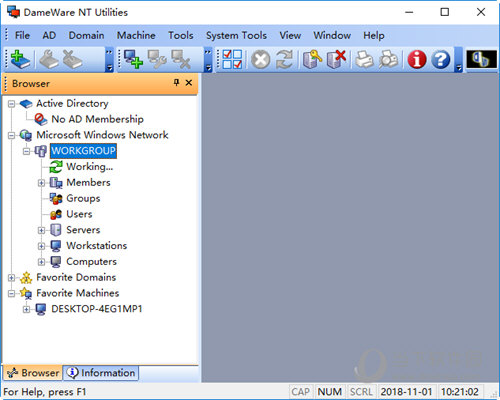Click the Remove Domain icon
Screen dimensions: 500x400
click(72, 60)
